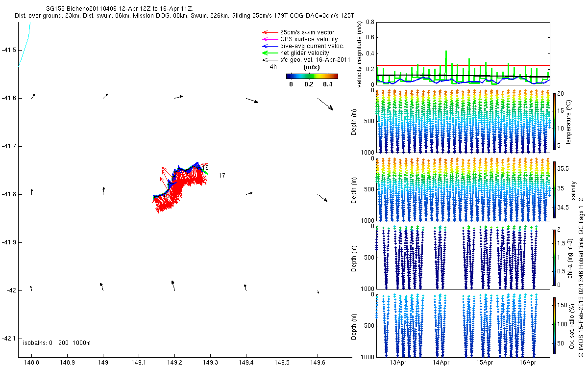Select the 'dive-avg current veloc.' legend label
Viewport: 588px width, 368px height.
coord(313,46)
